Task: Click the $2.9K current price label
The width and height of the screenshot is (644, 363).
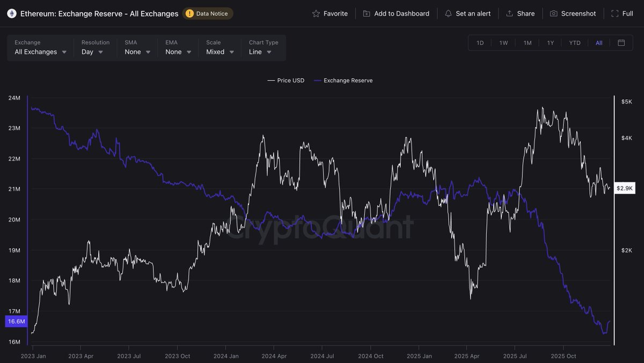Action: click(x=625, y=188)
